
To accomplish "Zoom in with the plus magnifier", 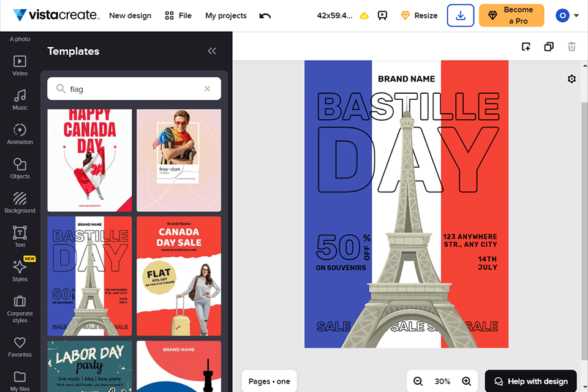I will [467, 381].
